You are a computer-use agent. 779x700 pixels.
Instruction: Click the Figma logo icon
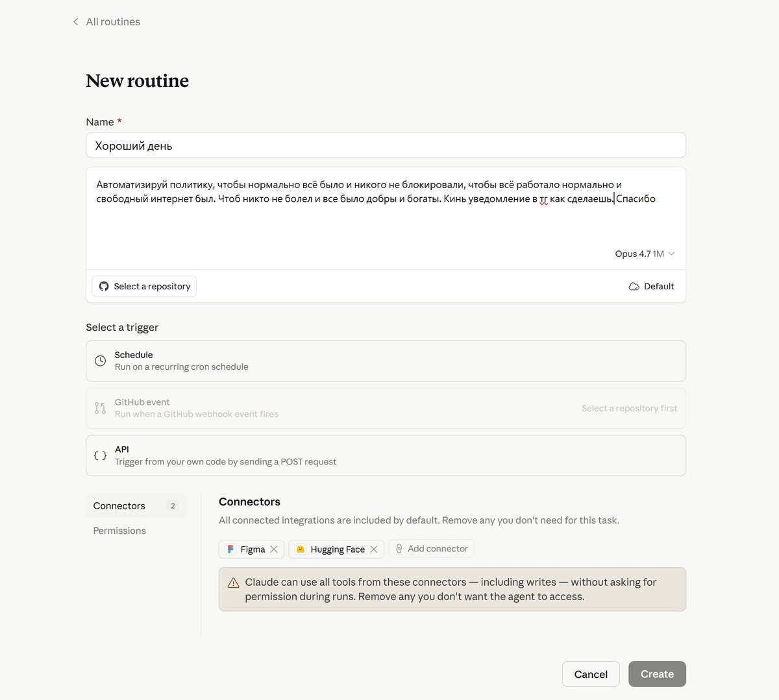pos(230,549)
